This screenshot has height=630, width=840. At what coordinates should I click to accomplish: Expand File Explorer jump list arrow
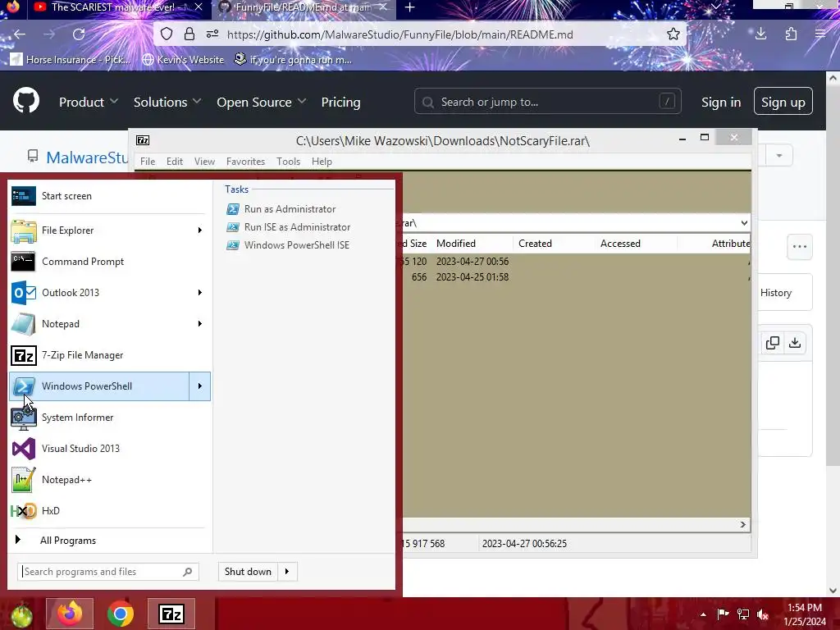coord(200,231)
